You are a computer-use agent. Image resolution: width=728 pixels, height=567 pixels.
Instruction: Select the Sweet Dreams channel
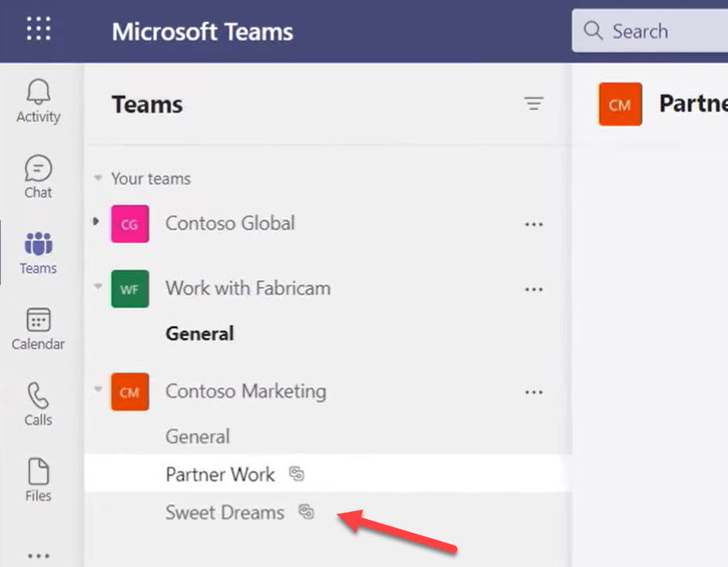pyautogui.click(x=225, y=513)
